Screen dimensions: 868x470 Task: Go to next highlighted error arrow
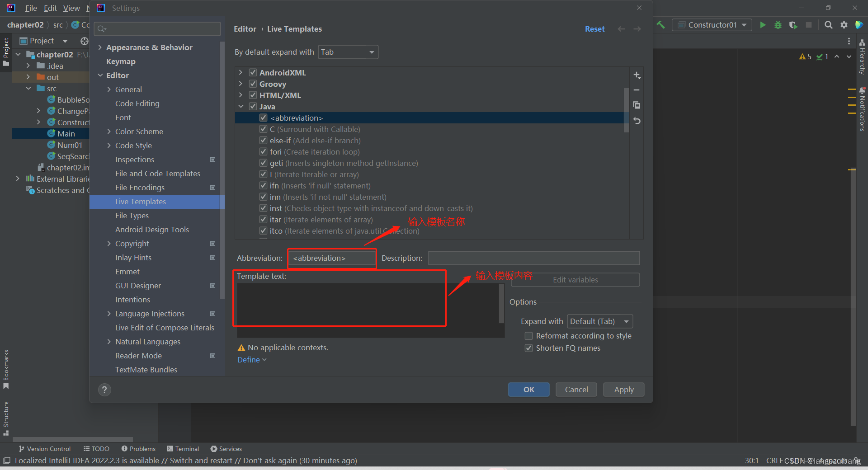(x=849, y=56)
